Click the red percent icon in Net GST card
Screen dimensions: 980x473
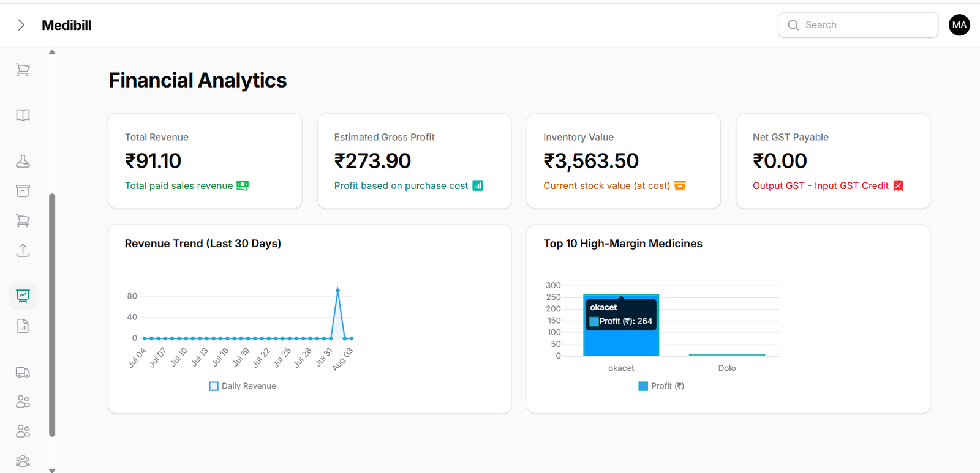pos(899,185)
